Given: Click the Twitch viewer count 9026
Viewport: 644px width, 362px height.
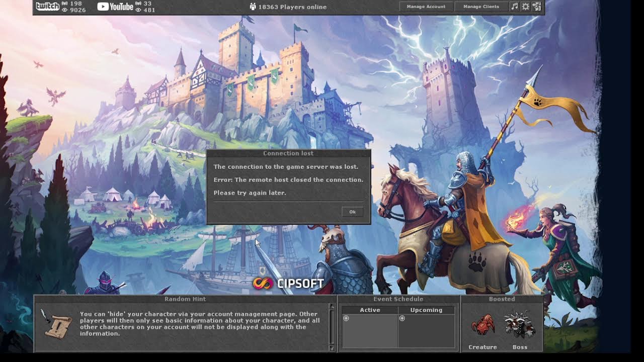Looking at the screenshot, I should pyautogui.click(x=77, y=10).
